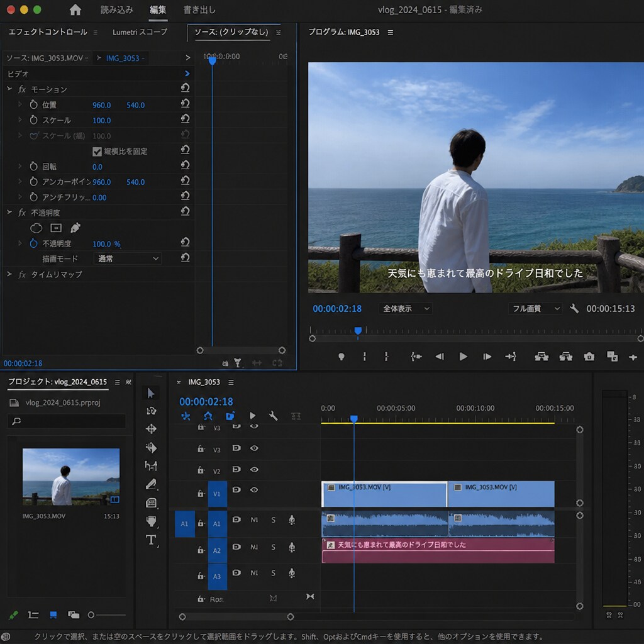Switch project panel to list view
The width and height of the screenshot is (644, 644).
click(33, 615)
